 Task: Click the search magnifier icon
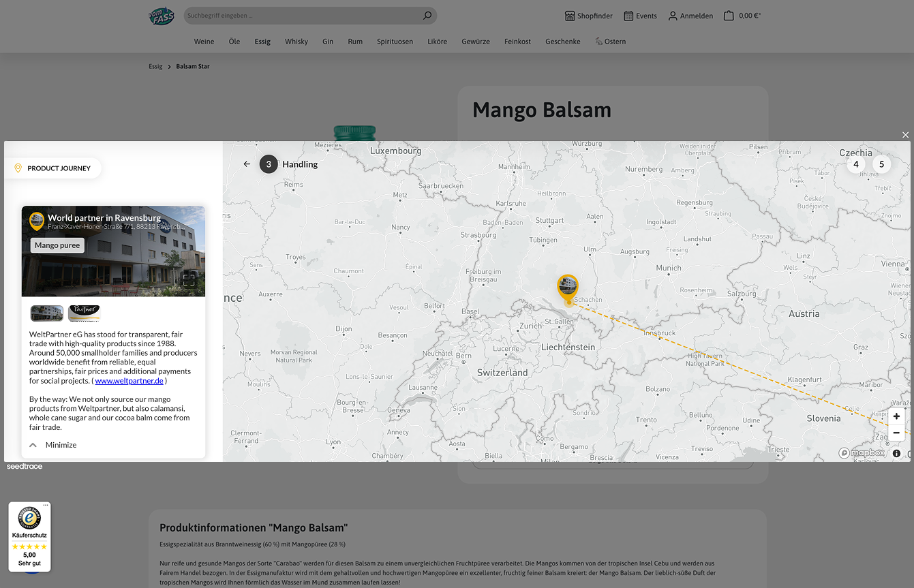tap(427, 16)
